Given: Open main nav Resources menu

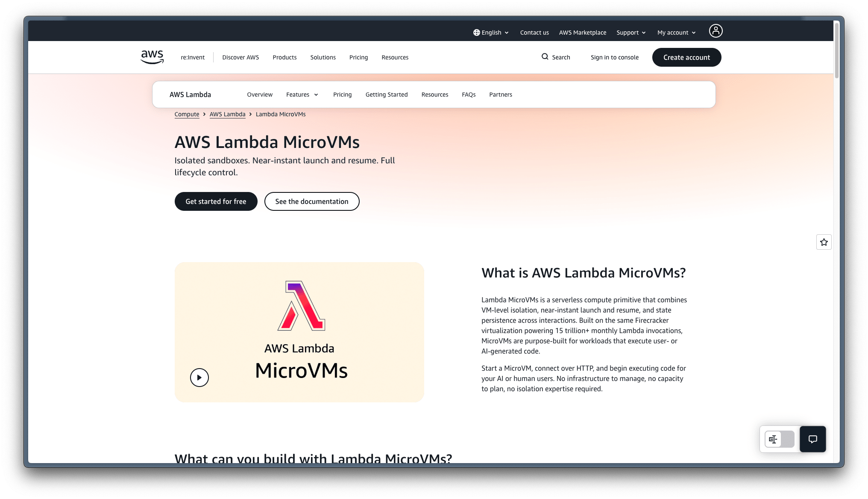Looking at the screenshot, I should coord(395,57).
